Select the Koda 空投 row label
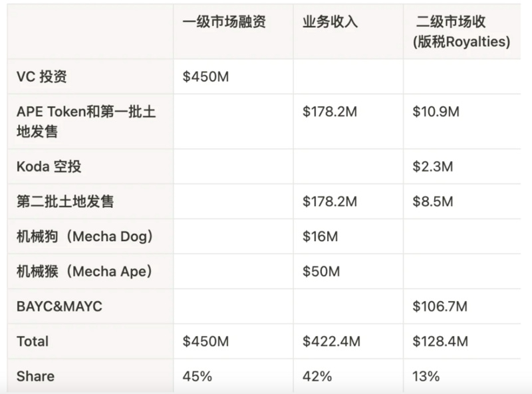The width and height of the screenshot is (532, 394). coord(49,166)
